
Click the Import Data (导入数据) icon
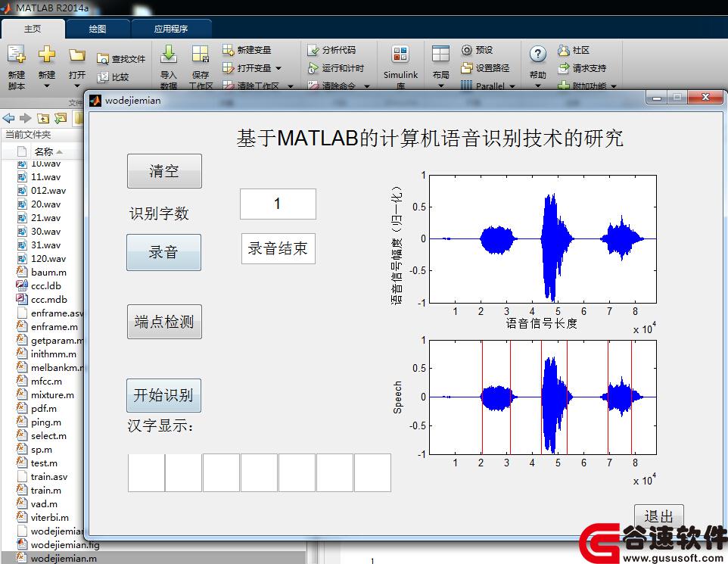pos(169,55)
